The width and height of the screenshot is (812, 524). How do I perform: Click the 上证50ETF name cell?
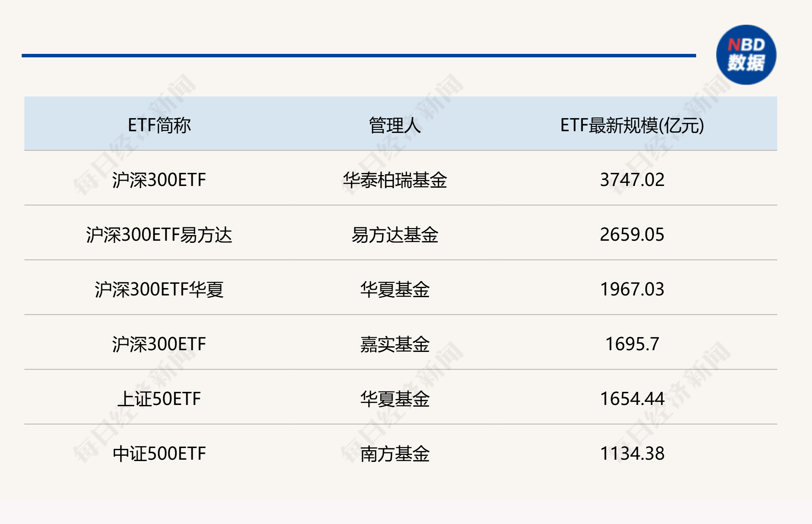(159, 399)
